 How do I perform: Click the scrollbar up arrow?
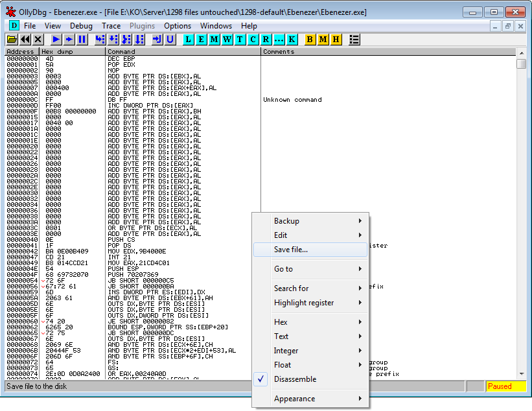pos(522,53)
